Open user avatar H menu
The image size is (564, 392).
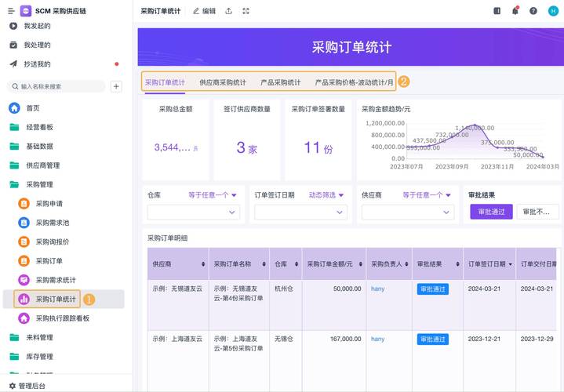pos(554,11)
